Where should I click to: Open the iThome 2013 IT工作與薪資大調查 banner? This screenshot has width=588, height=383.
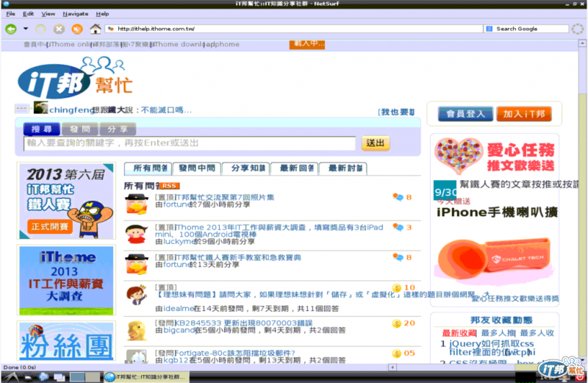tap(66, 280)
